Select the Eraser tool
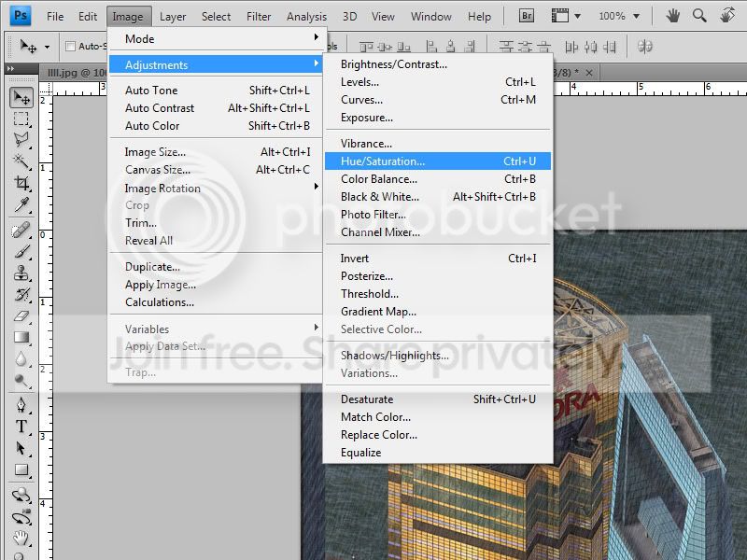Screen dimensions: 747x560 (21, 316)
